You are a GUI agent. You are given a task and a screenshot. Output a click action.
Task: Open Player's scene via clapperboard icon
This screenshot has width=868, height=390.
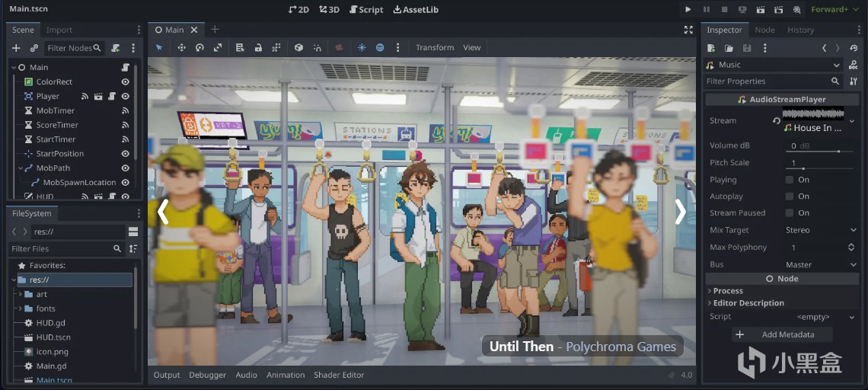tap(98, 96)
